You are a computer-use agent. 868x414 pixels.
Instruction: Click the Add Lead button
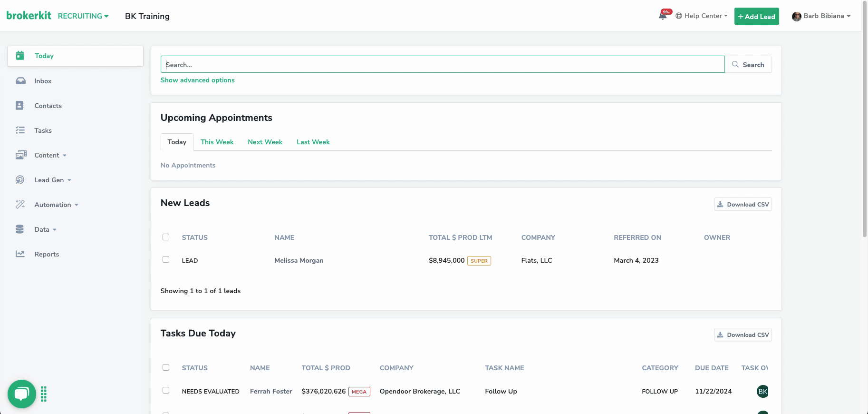click(756, 16)
